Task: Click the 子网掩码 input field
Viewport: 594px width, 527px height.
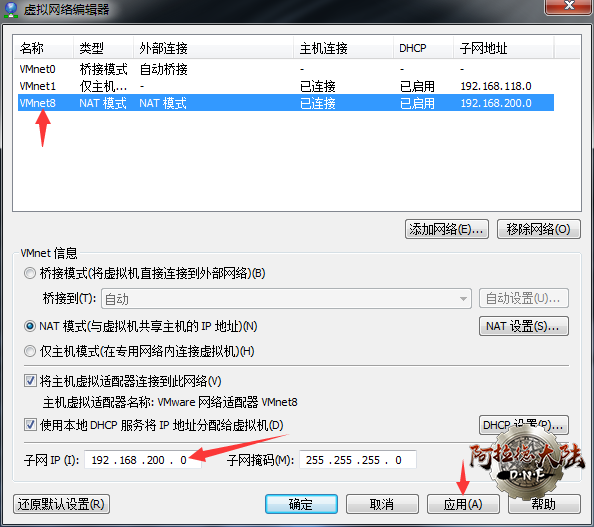Action: (358, 460)
